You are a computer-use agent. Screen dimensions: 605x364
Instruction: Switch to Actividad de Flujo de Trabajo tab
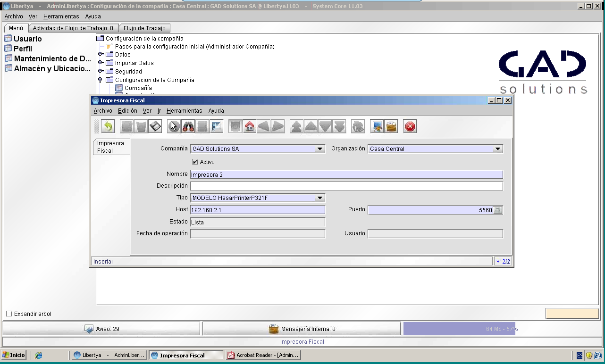coord(73,28)
